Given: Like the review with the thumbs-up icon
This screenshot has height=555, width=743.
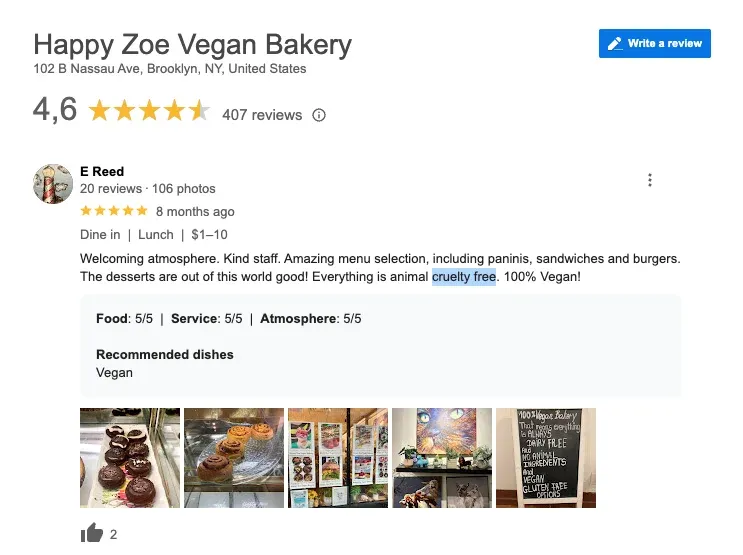Looking at the screenshot, I should (x=91, y=533).
